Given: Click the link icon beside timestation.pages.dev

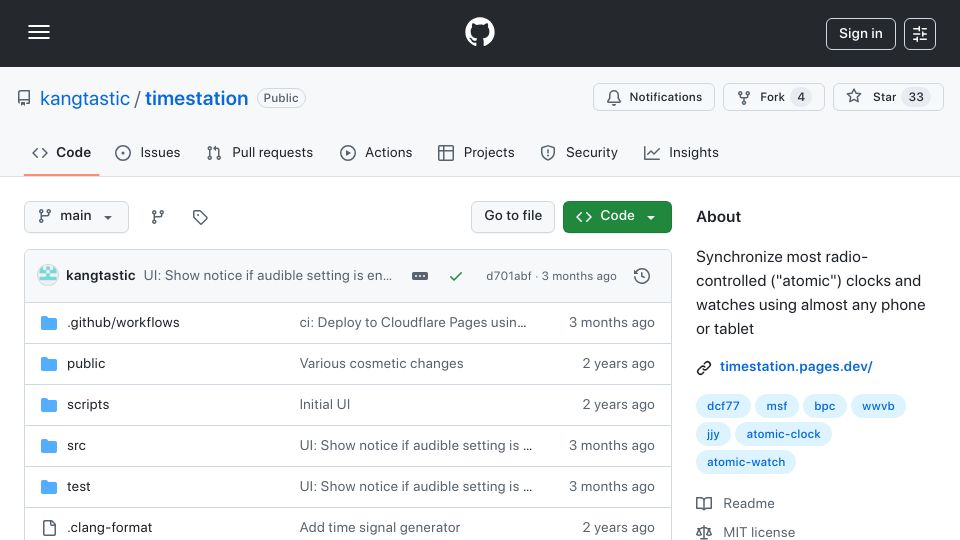Looking at the screenshot, I should [x=704, y=367].
